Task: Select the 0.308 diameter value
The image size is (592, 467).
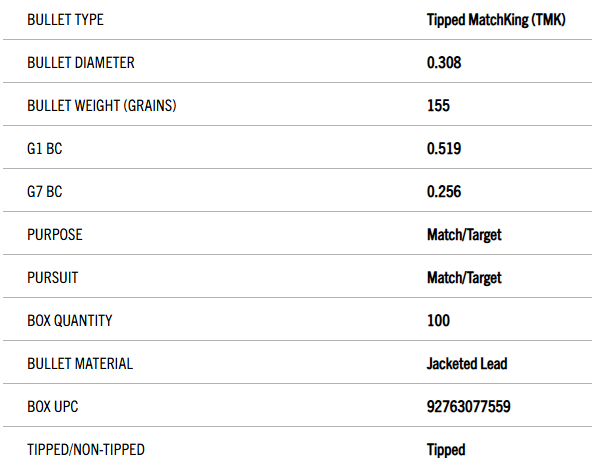Action: point(444,63)
